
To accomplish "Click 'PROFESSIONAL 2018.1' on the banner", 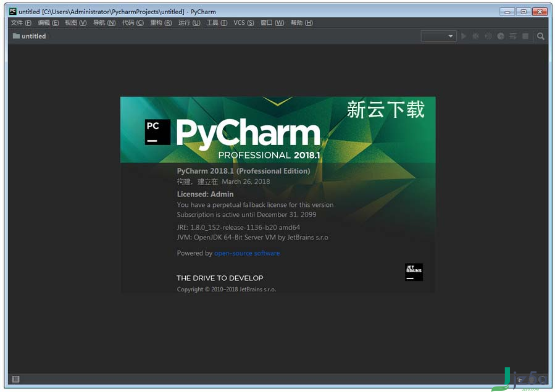I will tap(269, 155).
